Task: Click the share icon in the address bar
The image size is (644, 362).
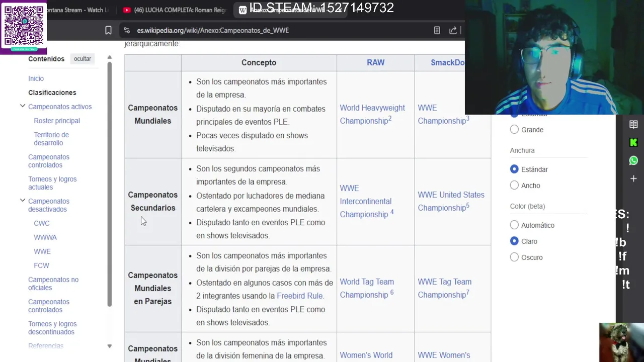Action: coord(453,30)
